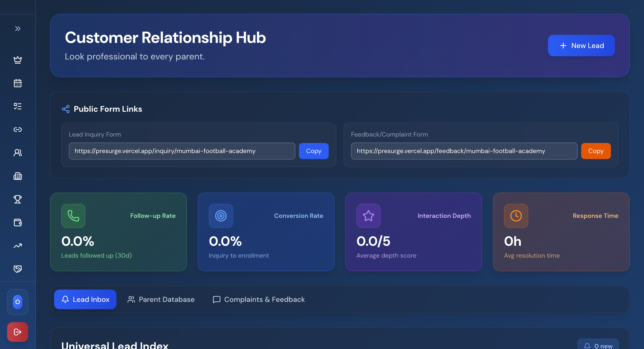Open the trophy icon in sidebar
Viewport: 644px width, 349px height.
click(x=17, y=199)
